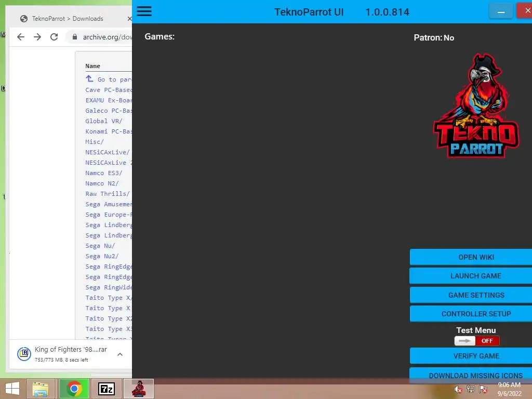
Task: Click the taskbar clock showing 9:06 AM
Action: pyautogui.click(x=509, y=389)
